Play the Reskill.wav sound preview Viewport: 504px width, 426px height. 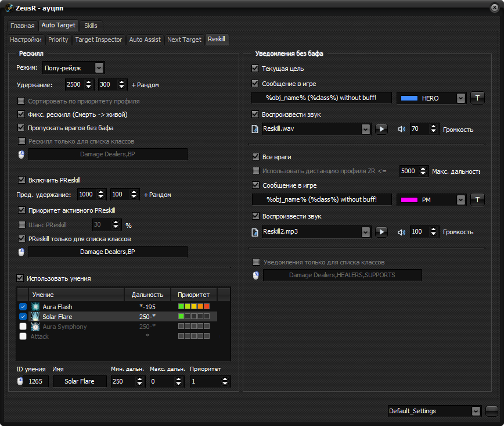pos(381,129)
